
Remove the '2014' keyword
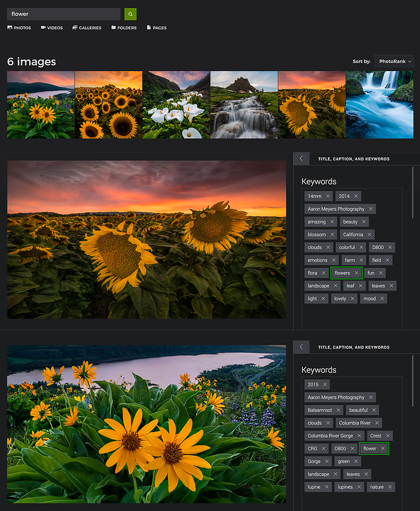(355, 196)
